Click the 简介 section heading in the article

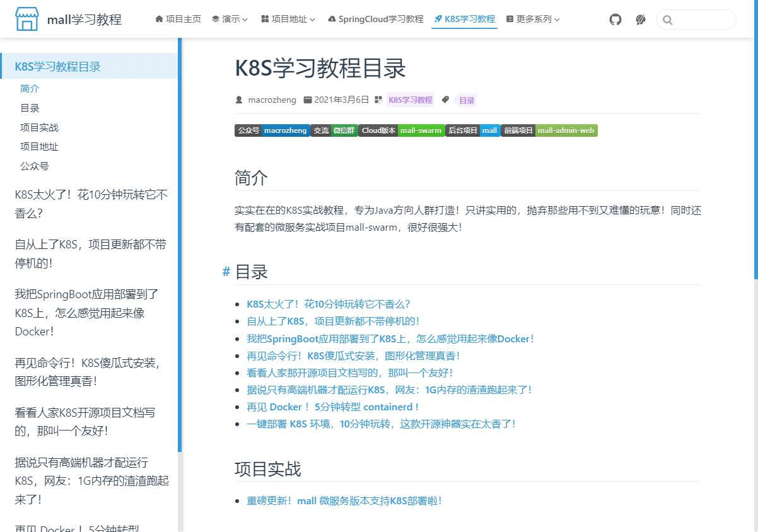[x=251, y=178]
